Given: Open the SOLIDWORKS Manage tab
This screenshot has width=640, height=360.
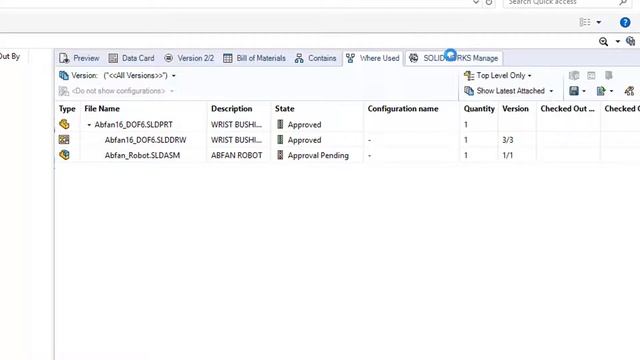Looking at the screenshot, I should click(453, 58).
